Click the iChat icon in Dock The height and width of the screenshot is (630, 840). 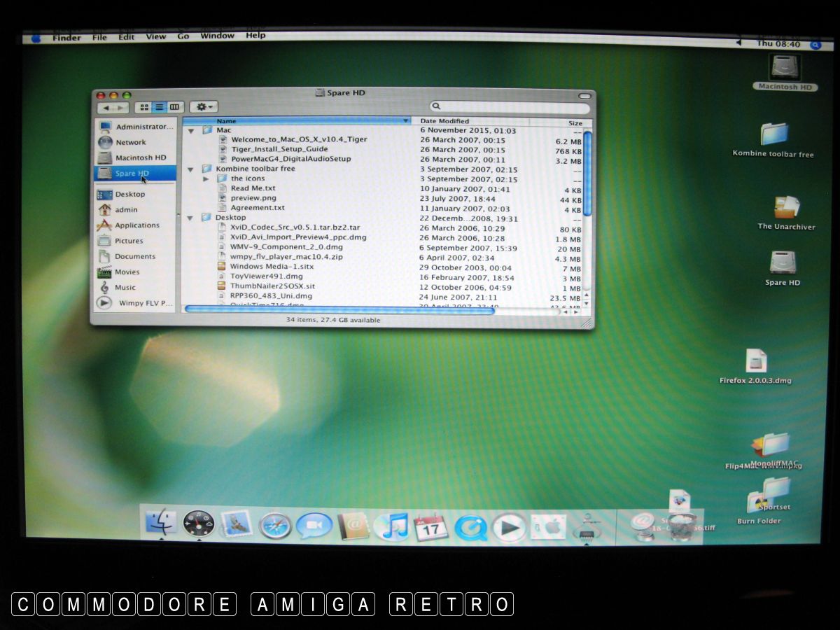(x=314, y=526)
